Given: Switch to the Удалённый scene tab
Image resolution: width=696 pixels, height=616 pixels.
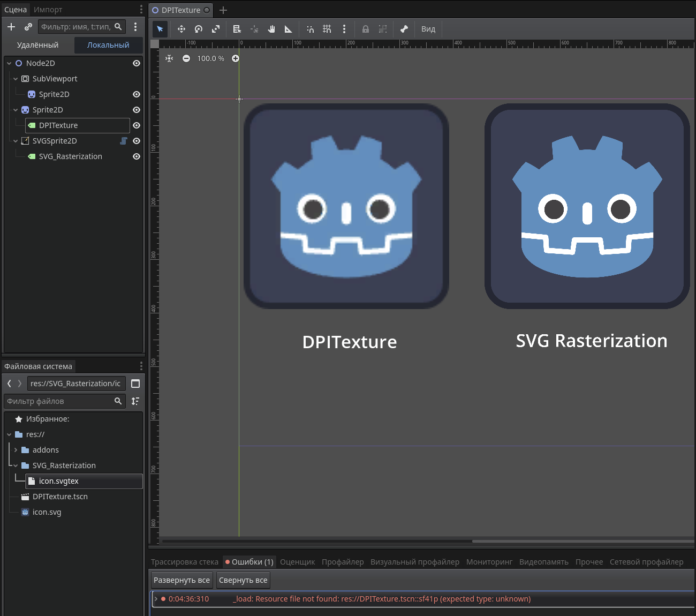Looking at the screenshot, I should click(37, 45).
